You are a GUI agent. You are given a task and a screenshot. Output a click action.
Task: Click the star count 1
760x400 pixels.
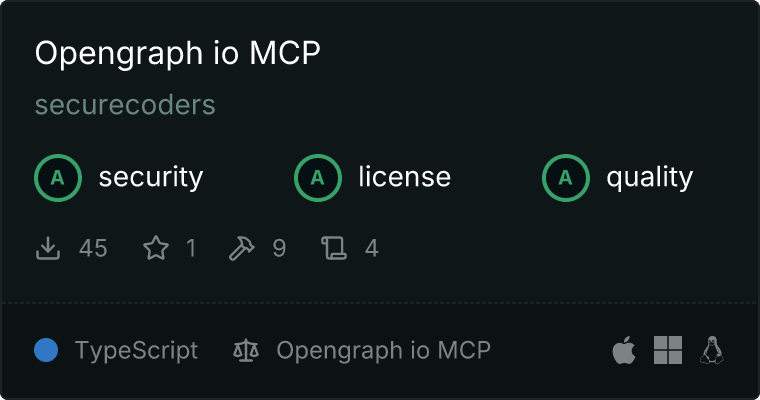(191, 248)
